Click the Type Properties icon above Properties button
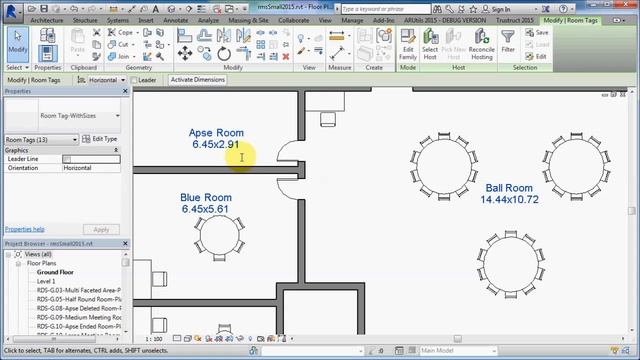This screenshot has height=360, width=640. point(47,35)
